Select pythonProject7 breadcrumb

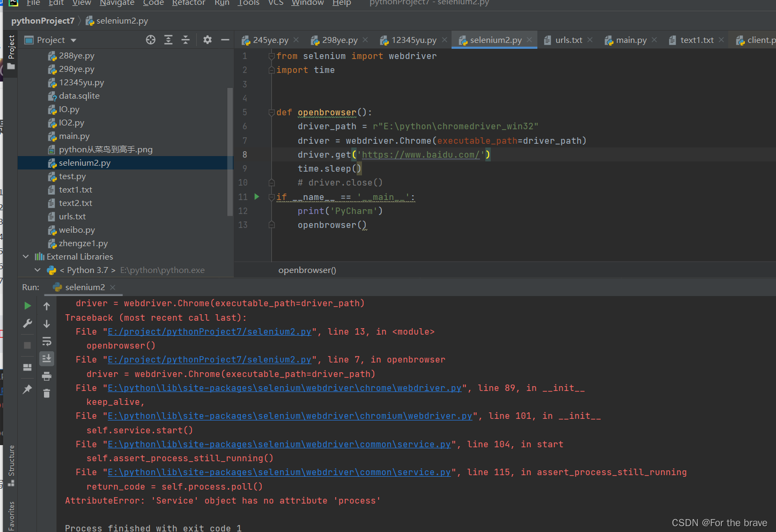click(43, 20)
